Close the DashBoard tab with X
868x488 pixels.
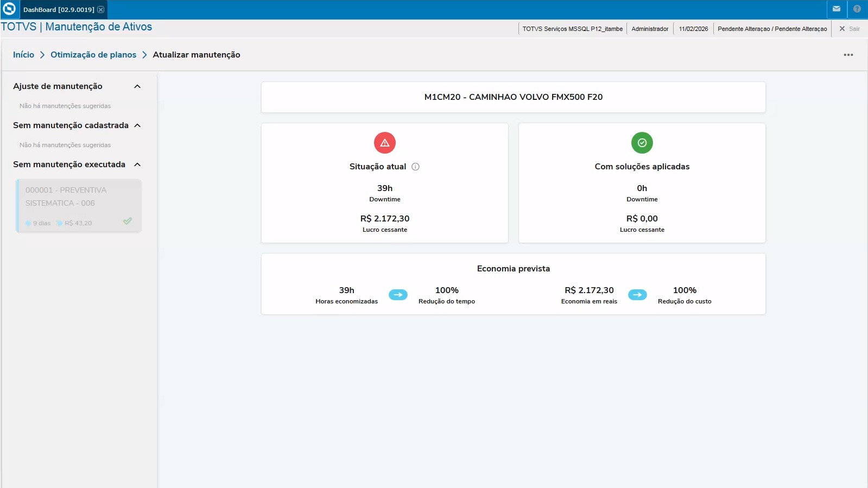pos(101,10)
